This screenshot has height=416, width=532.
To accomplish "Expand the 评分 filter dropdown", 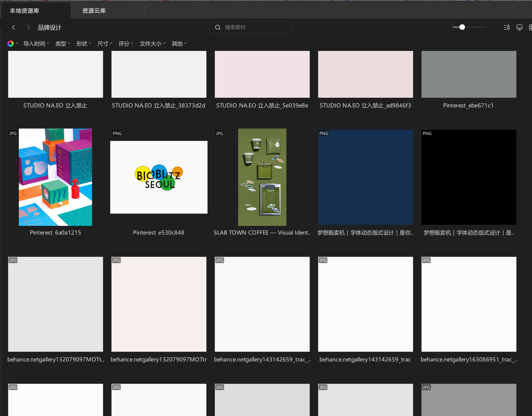I will [x=126, y=44].
